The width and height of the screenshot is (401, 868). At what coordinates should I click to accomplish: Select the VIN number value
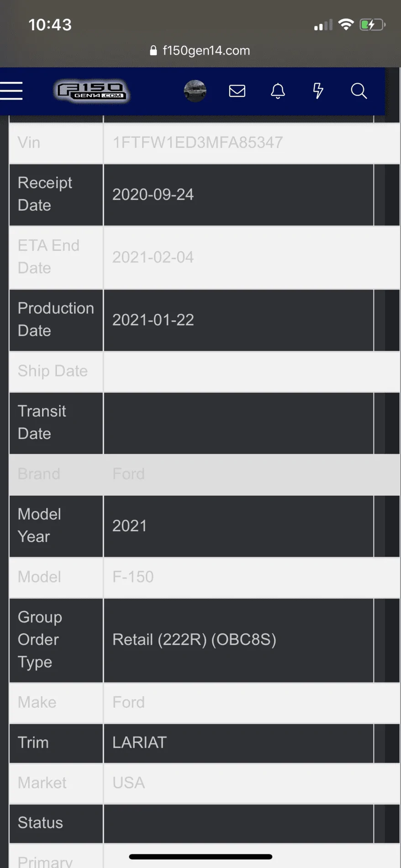[x=197, y=143]
